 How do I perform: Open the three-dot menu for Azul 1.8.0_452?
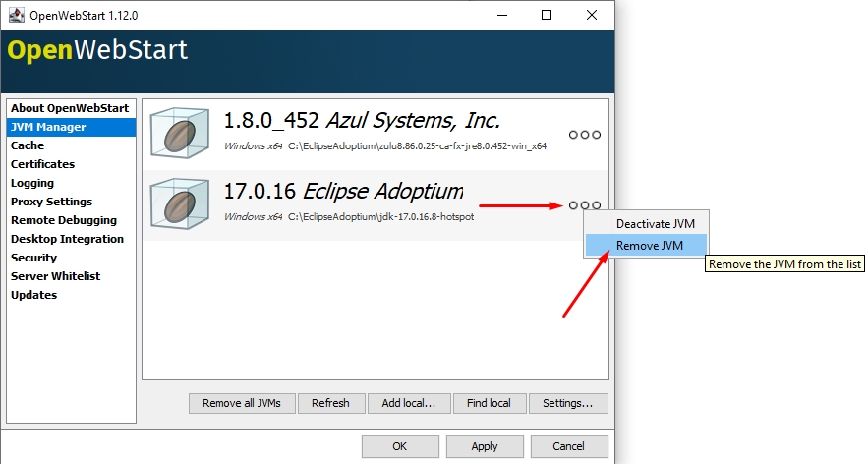(584, 135)
